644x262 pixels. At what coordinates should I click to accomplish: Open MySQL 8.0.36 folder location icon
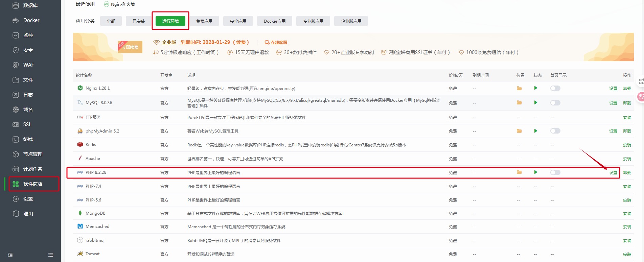click(x=519, y=103)
